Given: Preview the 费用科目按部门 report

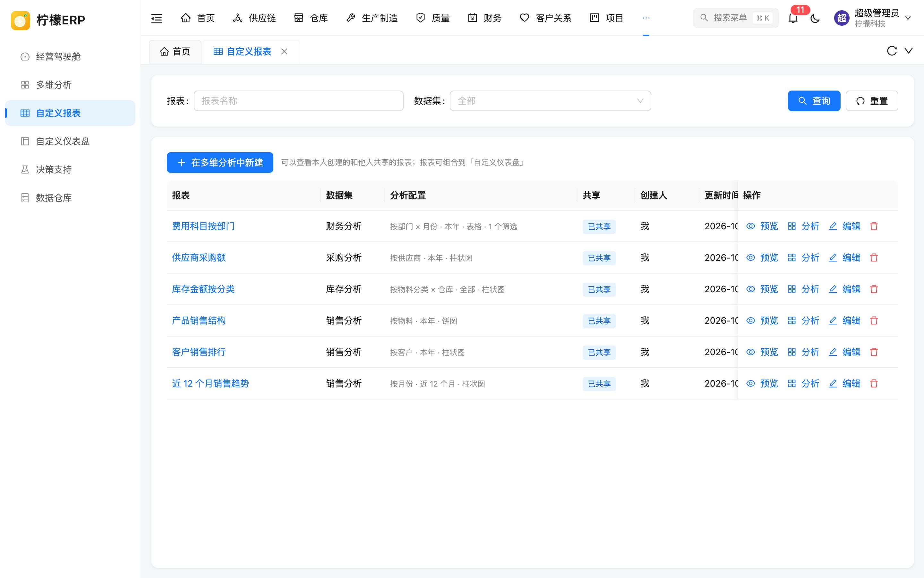Looking at the screenshot, I should (762, 226).
